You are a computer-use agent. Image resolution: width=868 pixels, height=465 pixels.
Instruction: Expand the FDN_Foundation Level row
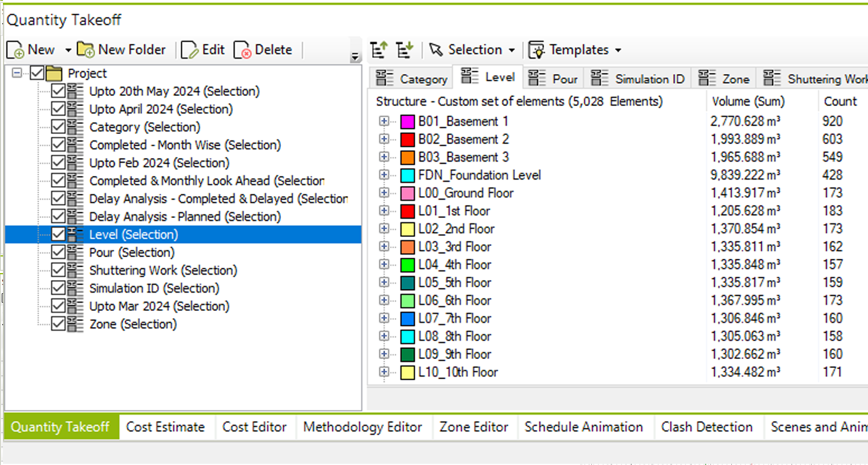click(385, 175)
